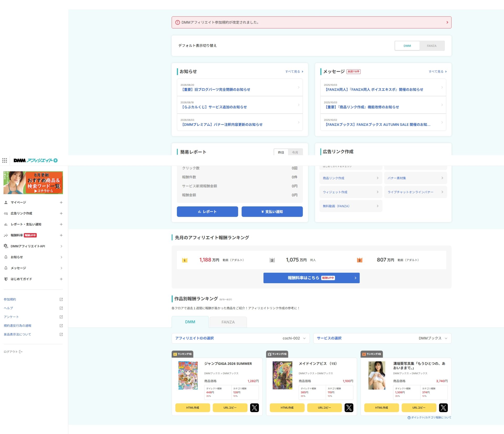The image size is (504, 434).
Task: Copy URL for 溝端葵写真集
Action: coord(419,408)
